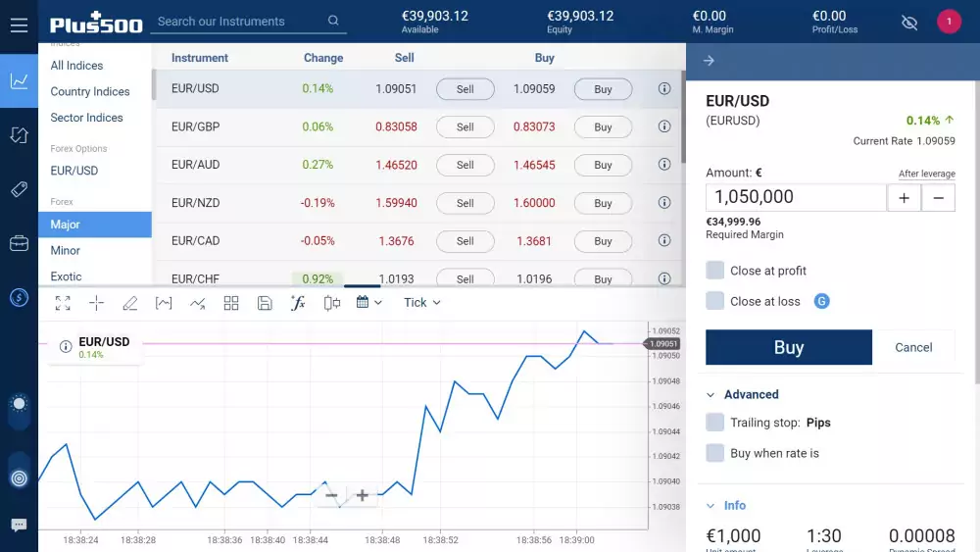
Task: Click Buy button for EUR/CAD
Action: tap(603, 241)
